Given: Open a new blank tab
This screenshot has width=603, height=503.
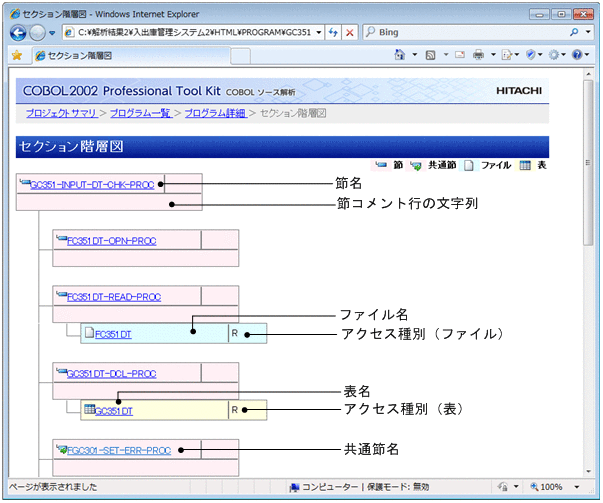Looking at the screenshot, I should tap(240, 56).
